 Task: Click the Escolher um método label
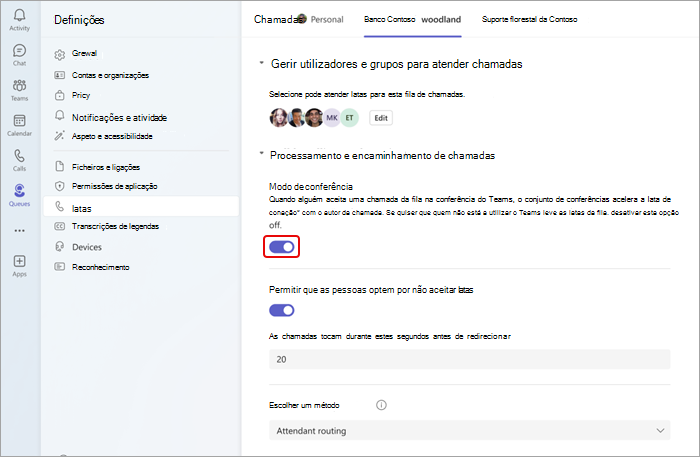(x=304, y=405)
